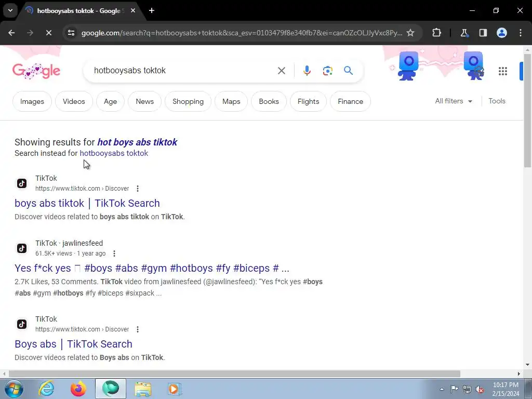This screenshot has width=532, height=399.
Task: Click TikTok favicon of first result
Action: tap(22, 183)
